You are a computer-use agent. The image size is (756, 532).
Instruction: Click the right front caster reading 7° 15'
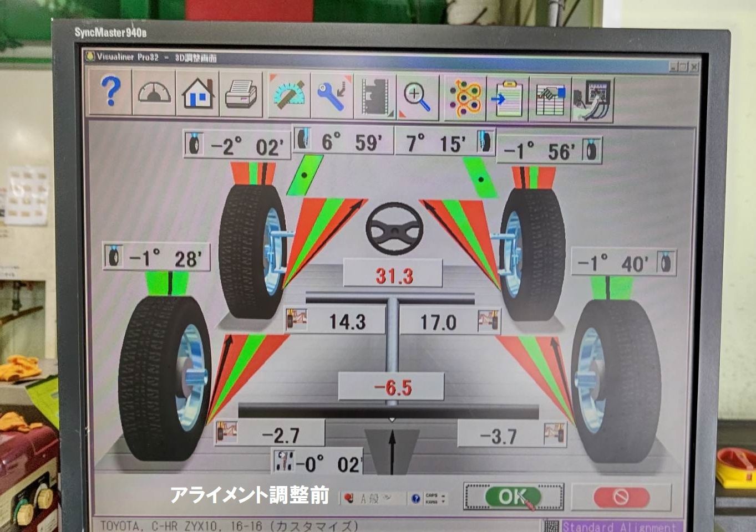coord(436,143)
